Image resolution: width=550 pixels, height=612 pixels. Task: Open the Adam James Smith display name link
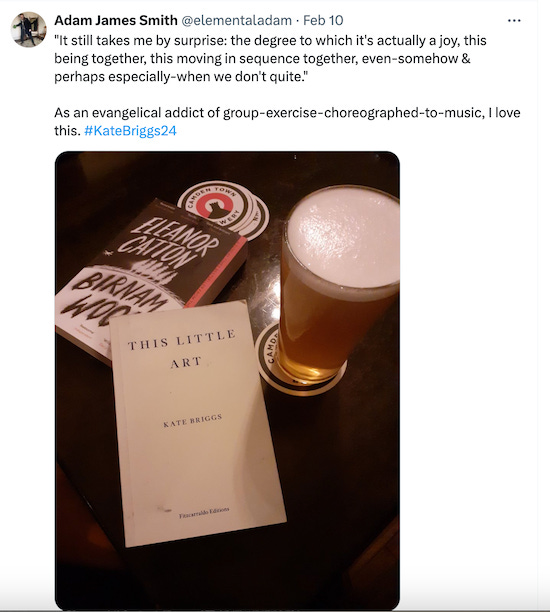[116, 20]
